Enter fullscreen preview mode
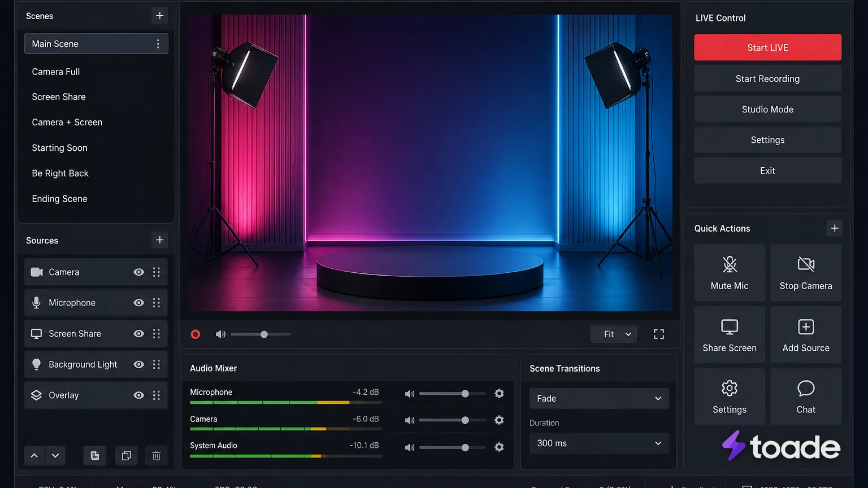The width and height of the screenshot is (868, 488). (x=659, y=334)
